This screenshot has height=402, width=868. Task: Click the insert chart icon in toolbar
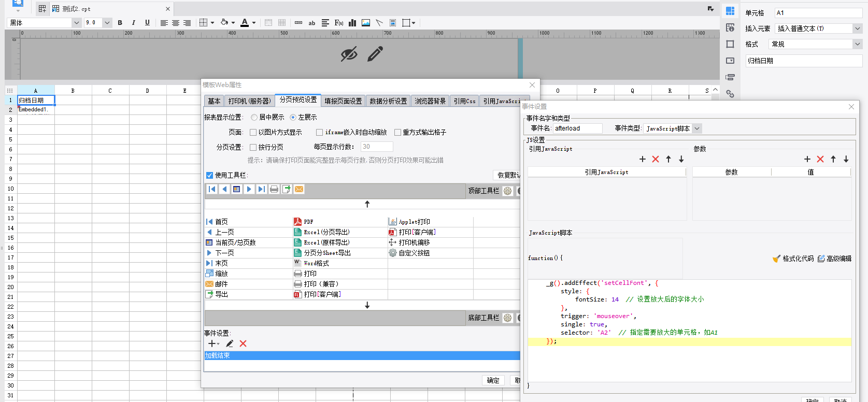352,23
